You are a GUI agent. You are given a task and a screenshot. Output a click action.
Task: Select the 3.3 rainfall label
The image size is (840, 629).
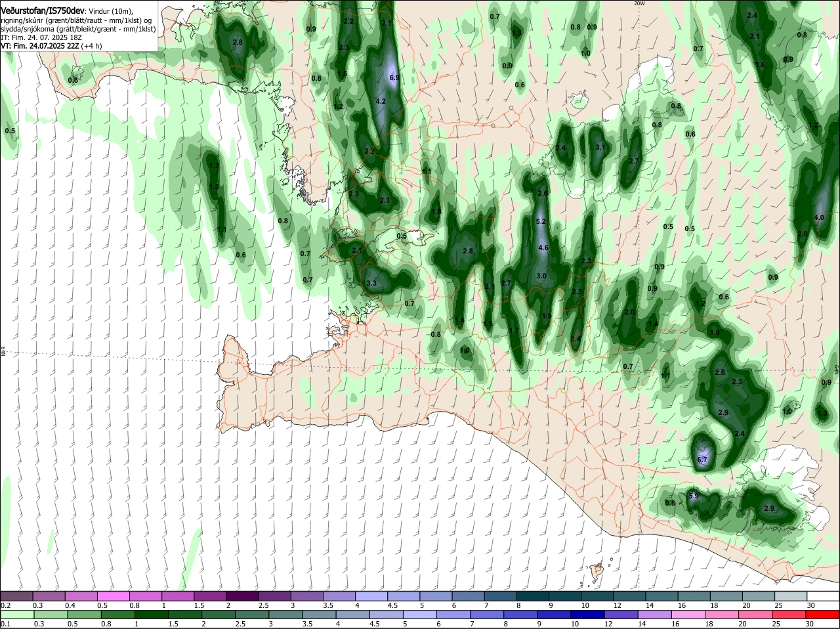tap(371, 284)
